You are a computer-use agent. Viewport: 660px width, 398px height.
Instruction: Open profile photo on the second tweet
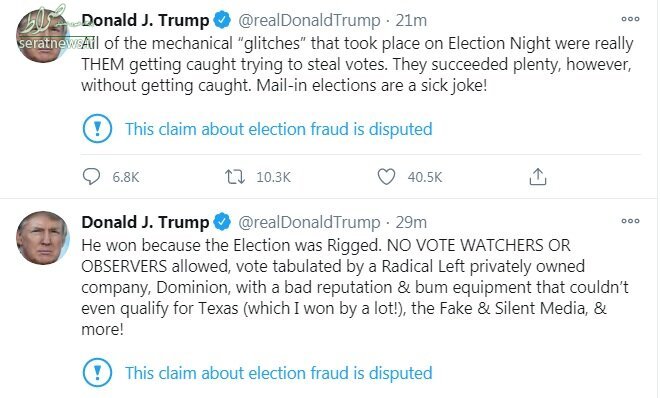pyautogui.click(x=42, y=238)
